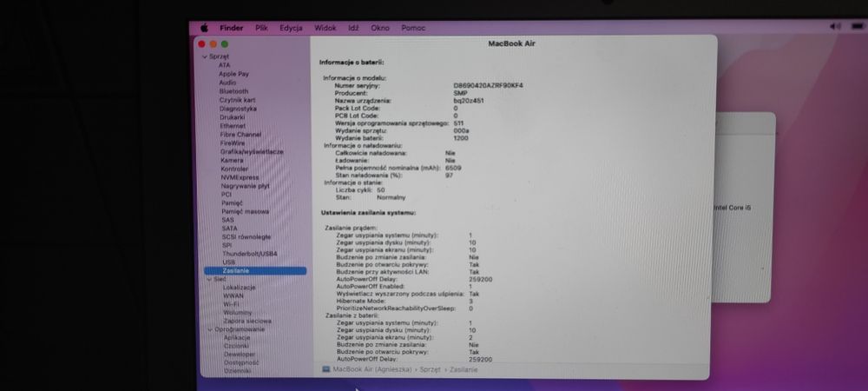Select SATA in sidebar
Screen dimensions: 868x391
click(x=230, y=229)
